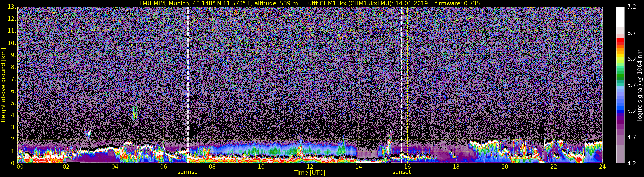The image size is (644, 177).
Task: Click the time tick label '06'
Action: (164, 167)
